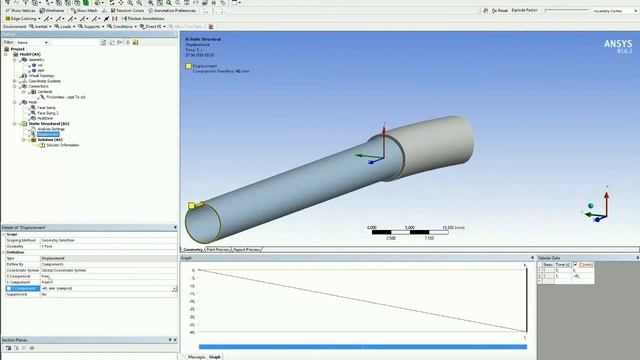Viewport: 640px width, 360px height.
Task: Click the yellow Displacement legend swatch
Action: (x=188, y=66)
